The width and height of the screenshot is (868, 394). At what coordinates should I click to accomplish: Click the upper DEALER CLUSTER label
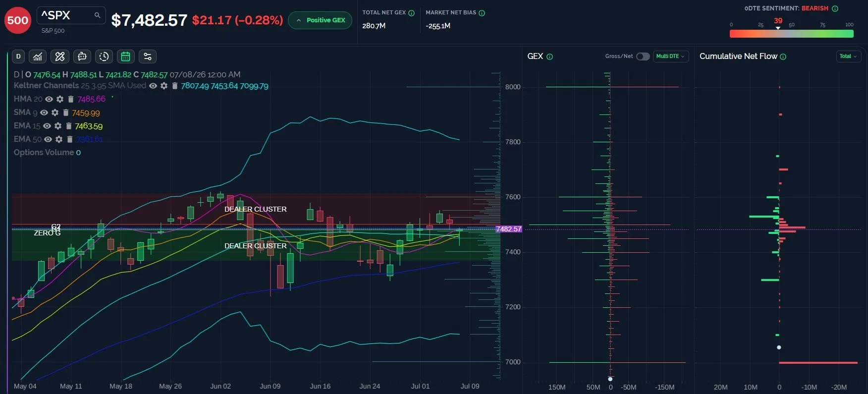pyautogui.click(x=256, y=209)
